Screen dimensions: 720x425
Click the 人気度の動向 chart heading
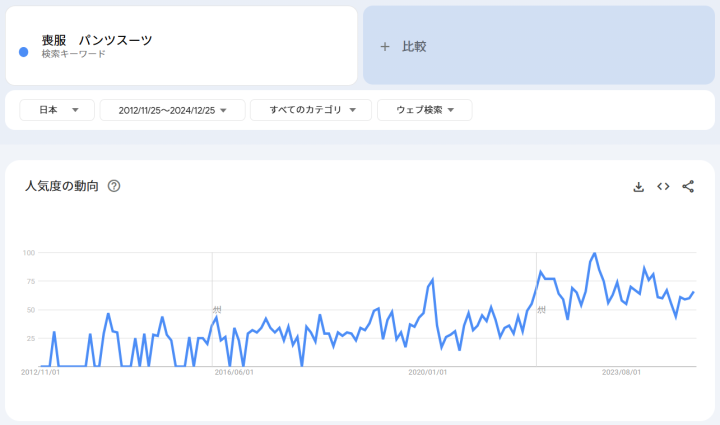(x=62, y=186)
